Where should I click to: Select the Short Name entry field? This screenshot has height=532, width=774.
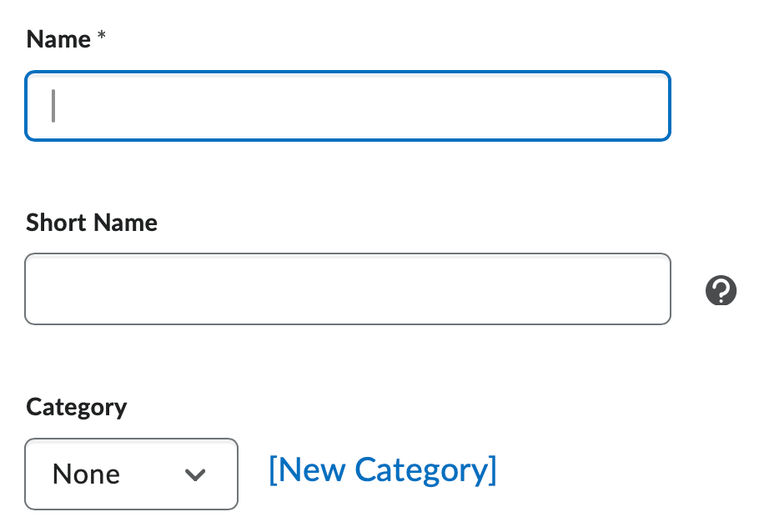[348, 289]
